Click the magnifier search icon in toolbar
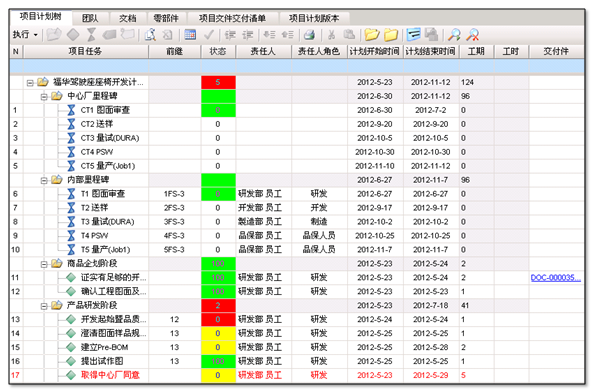The height and width of the screenshot is (390, 594). click(454, 35)
